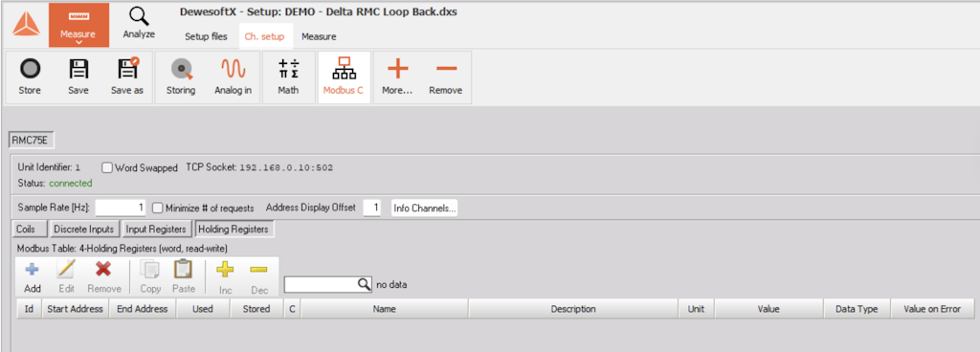Expand the Measure dropdown chevron

tap(78, 43)
